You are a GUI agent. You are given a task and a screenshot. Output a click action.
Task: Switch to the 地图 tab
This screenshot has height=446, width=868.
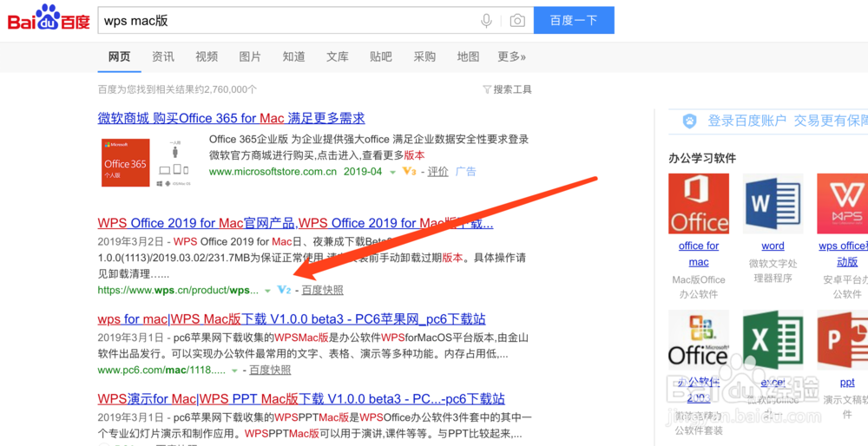(x=468, y=56)
